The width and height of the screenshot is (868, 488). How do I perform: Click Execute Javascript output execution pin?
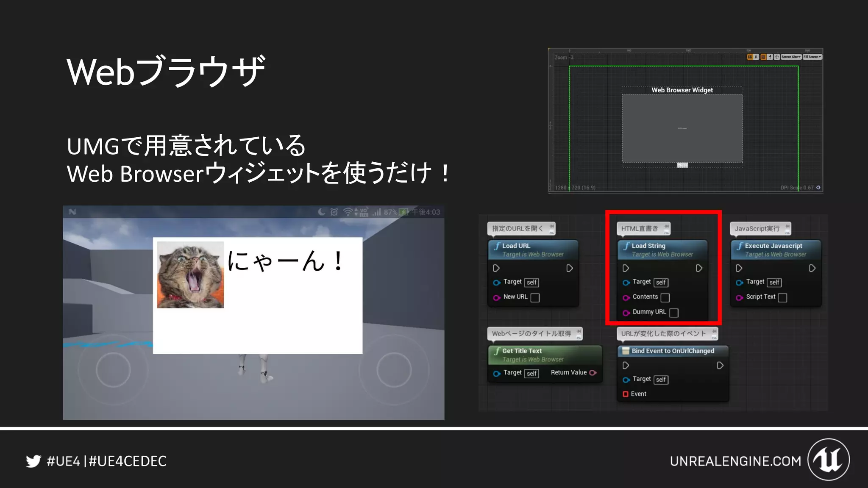pyautogui.click(x=812, y=268)
